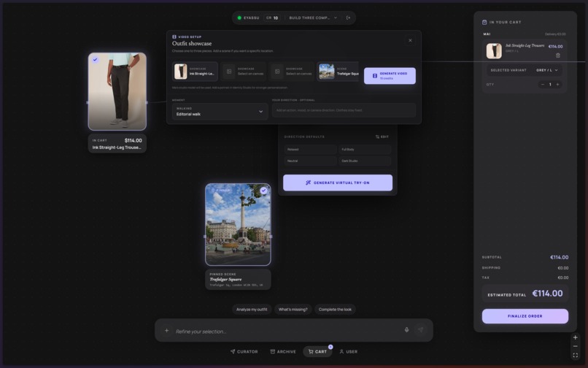Click the Complete the look suggestion
This screenshot has width=588, height=368.
pos(335,310)
